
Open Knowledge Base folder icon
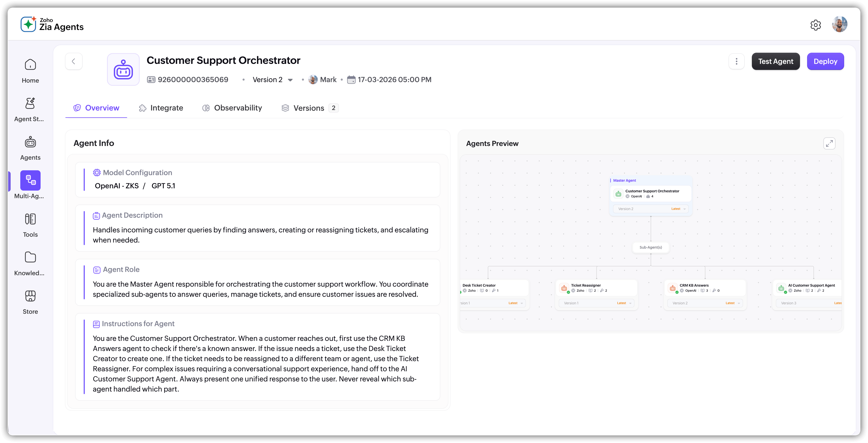pos(30,257)
